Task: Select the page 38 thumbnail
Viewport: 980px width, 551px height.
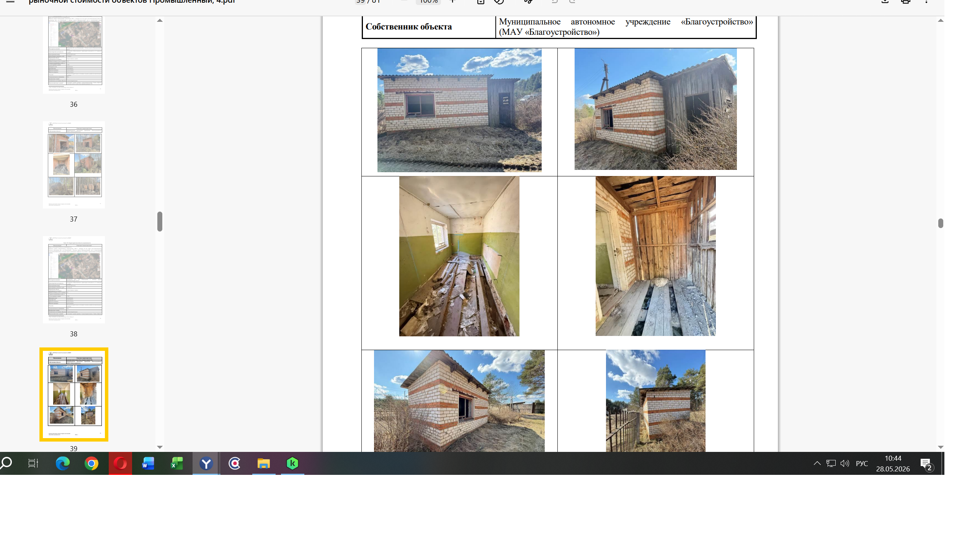Action: point(73,280)
